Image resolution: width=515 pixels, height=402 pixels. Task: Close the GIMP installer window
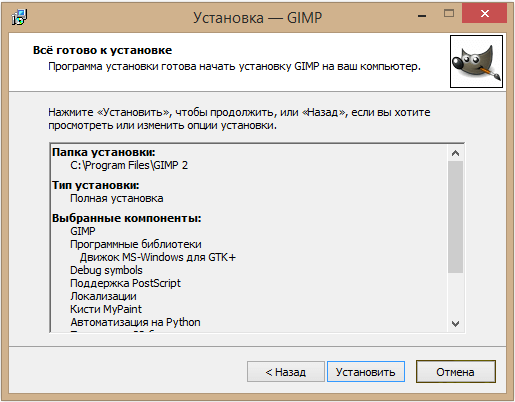pos(485,14)
